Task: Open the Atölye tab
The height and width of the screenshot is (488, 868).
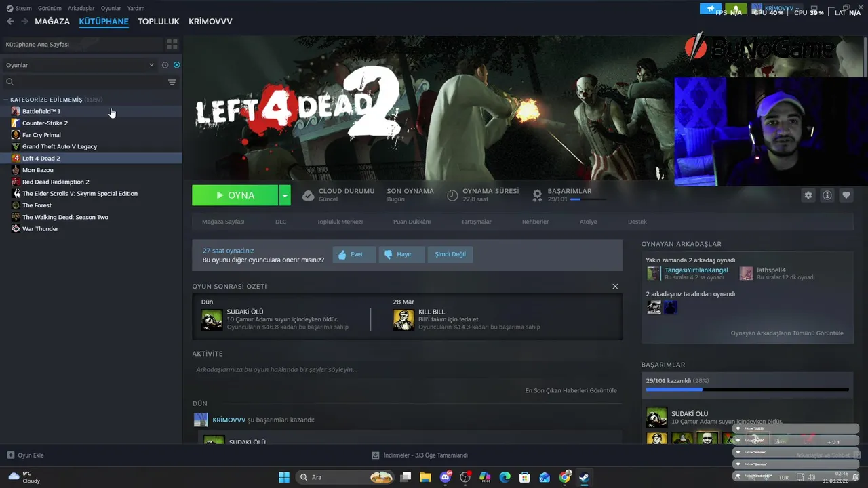Action: (x=588, y=222)
